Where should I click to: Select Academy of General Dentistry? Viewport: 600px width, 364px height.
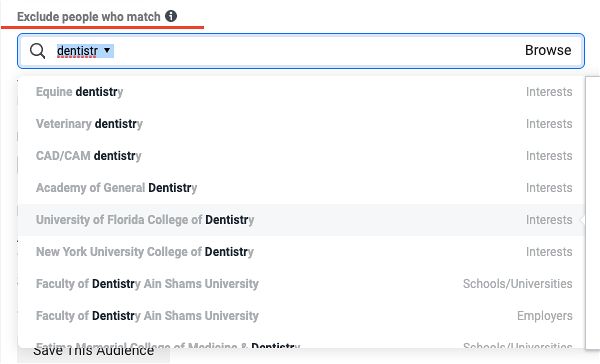coord(301,188)
